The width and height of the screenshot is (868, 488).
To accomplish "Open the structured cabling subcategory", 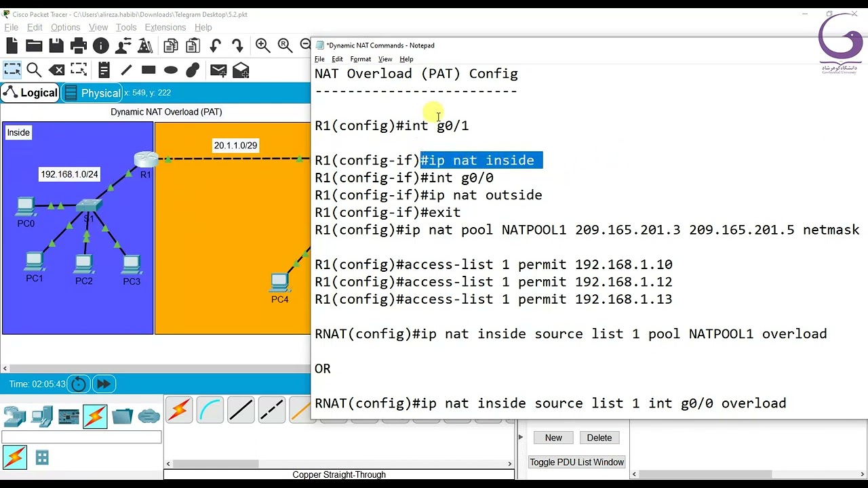I will 42,458.
